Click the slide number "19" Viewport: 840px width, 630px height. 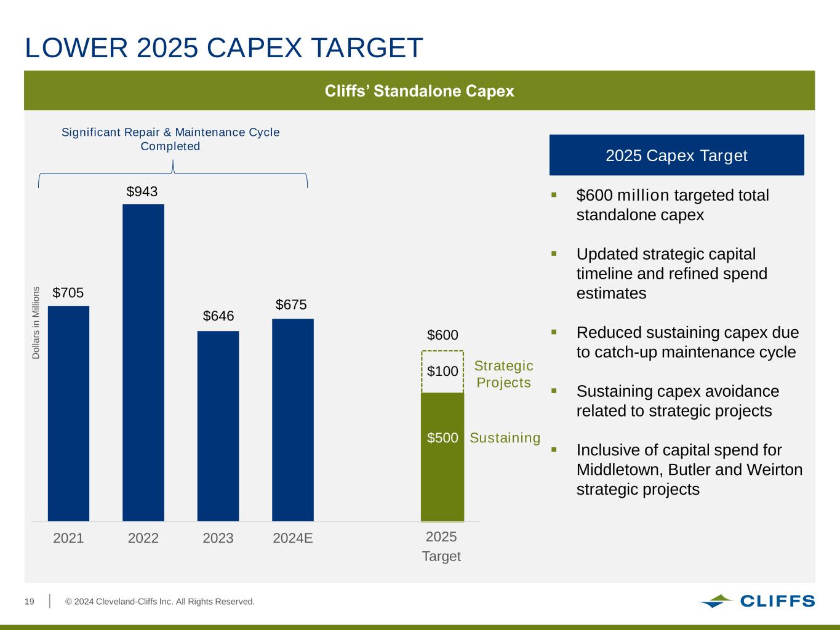pos(30,602)
